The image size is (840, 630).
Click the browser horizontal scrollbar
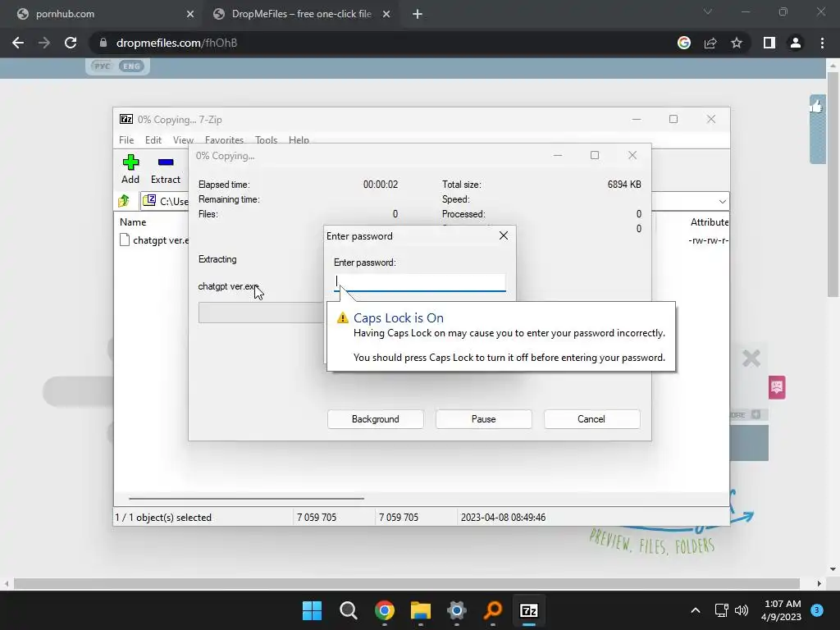pyautogui.click(x=407, y=583)
